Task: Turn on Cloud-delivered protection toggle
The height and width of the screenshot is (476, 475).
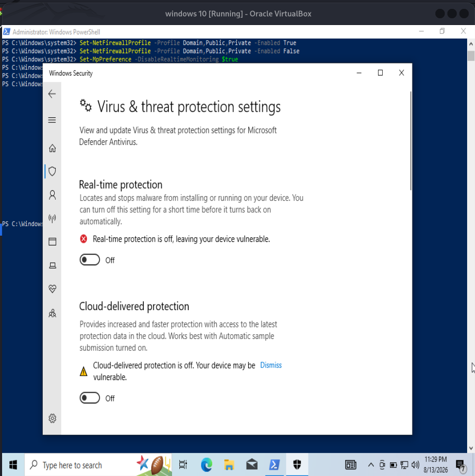Action: [90, 398]
